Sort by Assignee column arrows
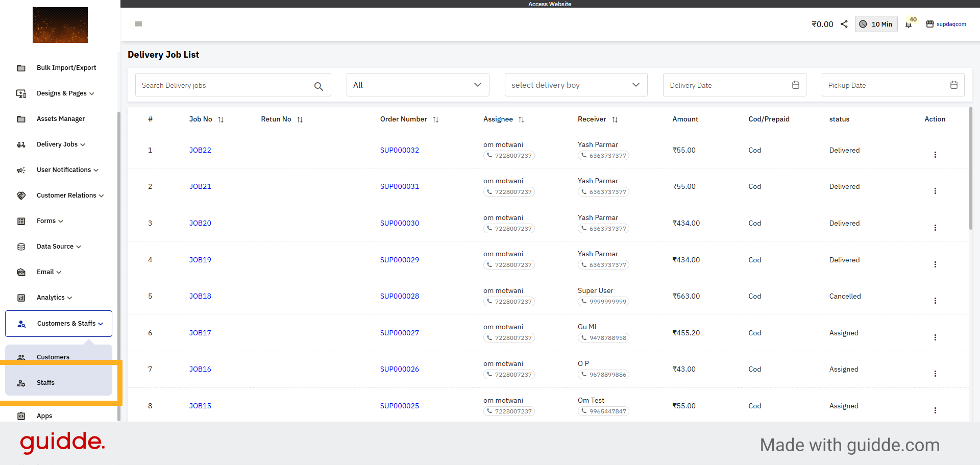Viewport: 980px width, 465px height. pos(521,119)
